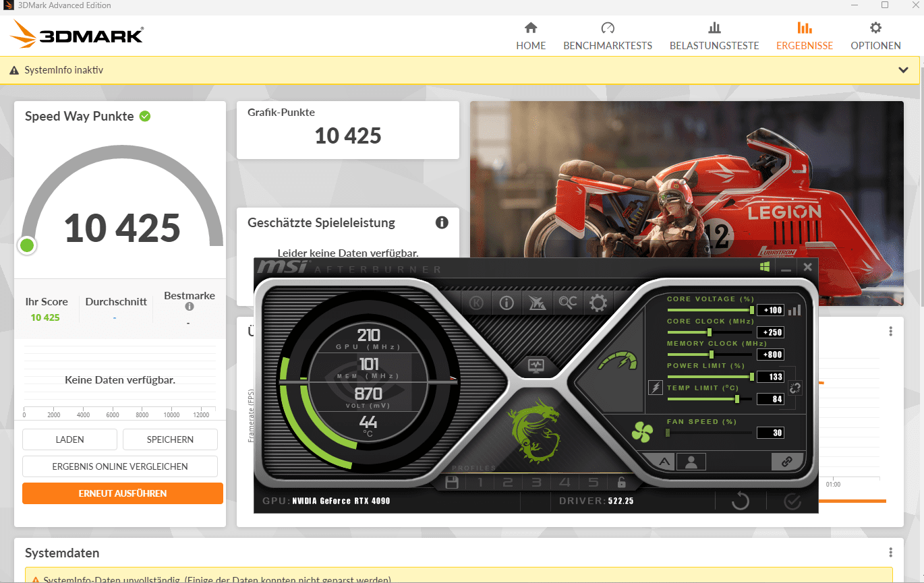
Task: Save profile with the floppy disk icon
Action: pyautogui.click(x=452, y=483)
